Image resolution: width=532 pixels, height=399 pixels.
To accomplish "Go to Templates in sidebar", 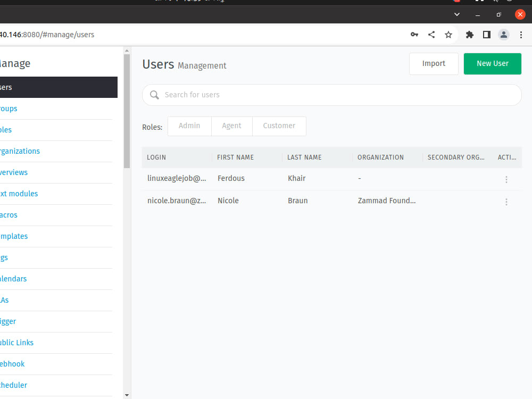I will [56, 237].
